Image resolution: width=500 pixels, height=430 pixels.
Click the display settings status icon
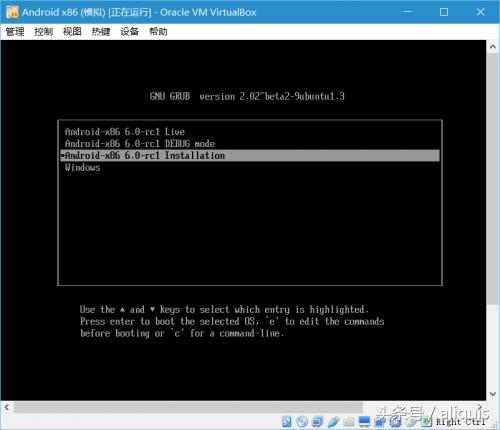[x=364, y=422]
